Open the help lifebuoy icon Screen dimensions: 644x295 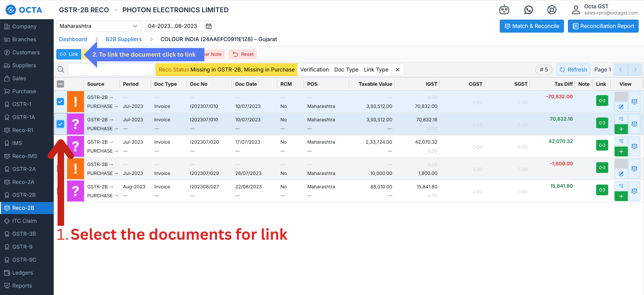pyautogui.click(x=551, y=10)
